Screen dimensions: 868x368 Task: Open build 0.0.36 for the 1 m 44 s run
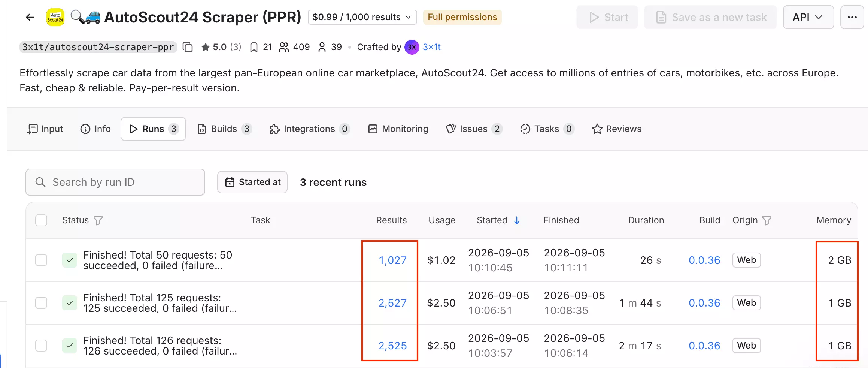point(704,303)
